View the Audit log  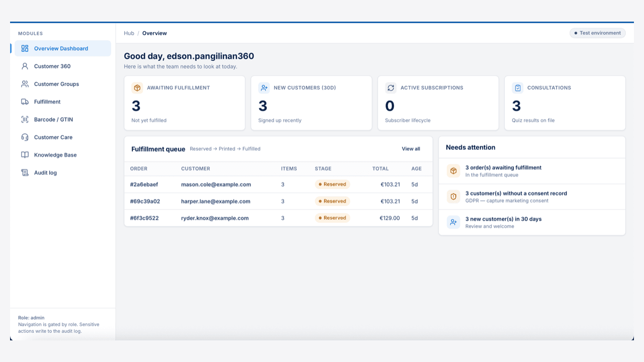point(63,172)
